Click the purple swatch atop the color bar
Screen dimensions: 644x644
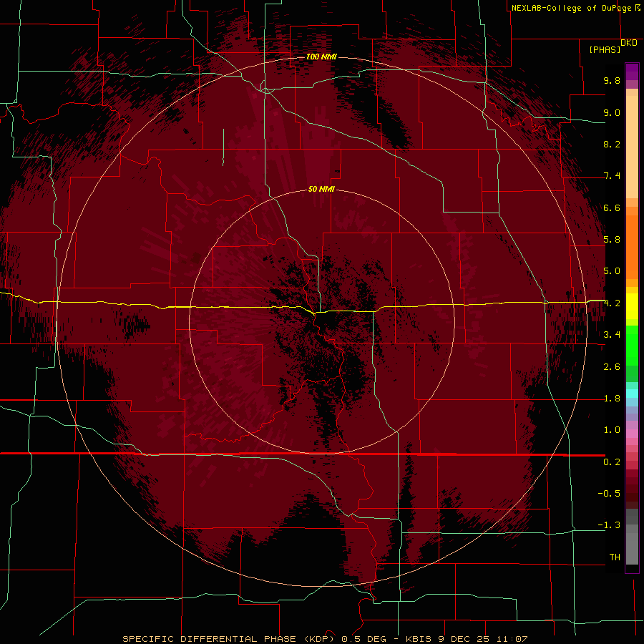(632, 72)
